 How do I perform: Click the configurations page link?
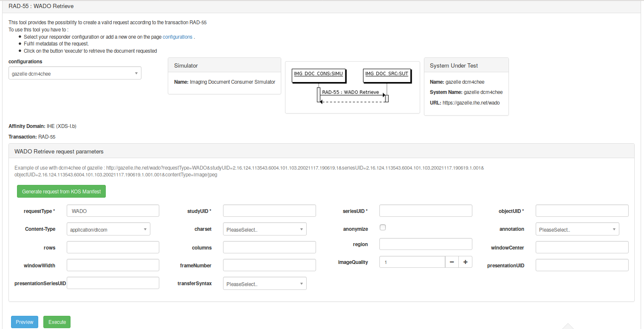pos(178,37)
